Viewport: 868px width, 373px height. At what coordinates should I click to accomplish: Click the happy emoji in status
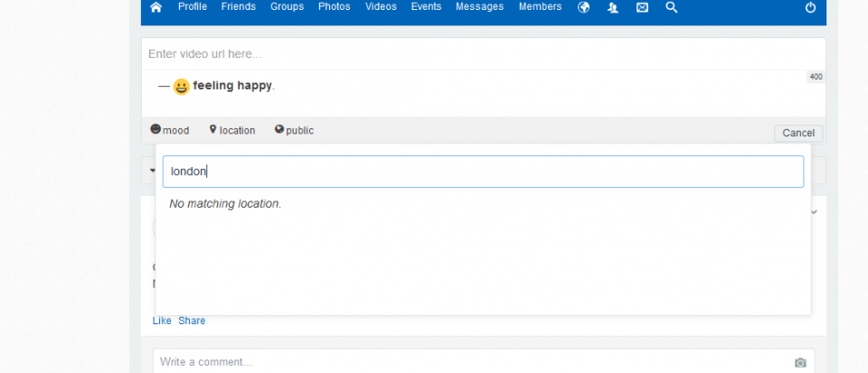(181, 87)
